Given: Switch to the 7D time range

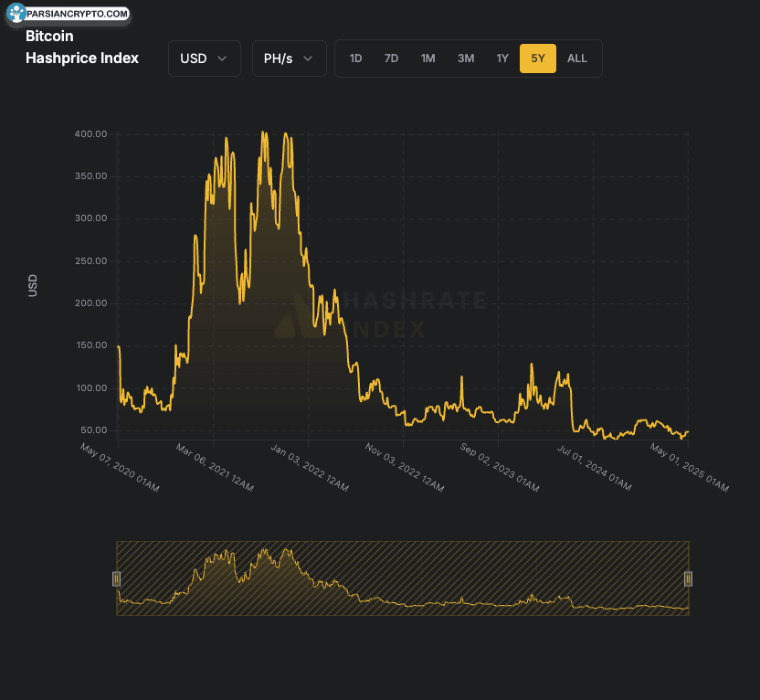Looking at the screenshot, I should tap(391, 58).
